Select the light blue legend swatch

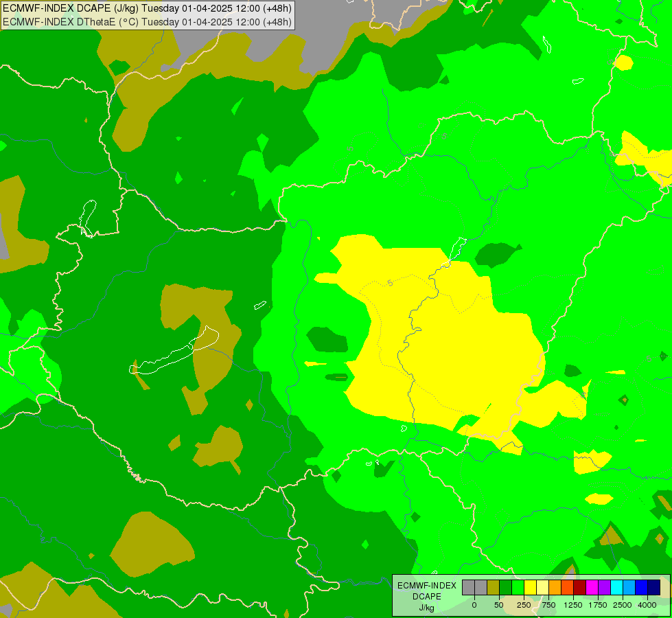click(x=629, y=588)
